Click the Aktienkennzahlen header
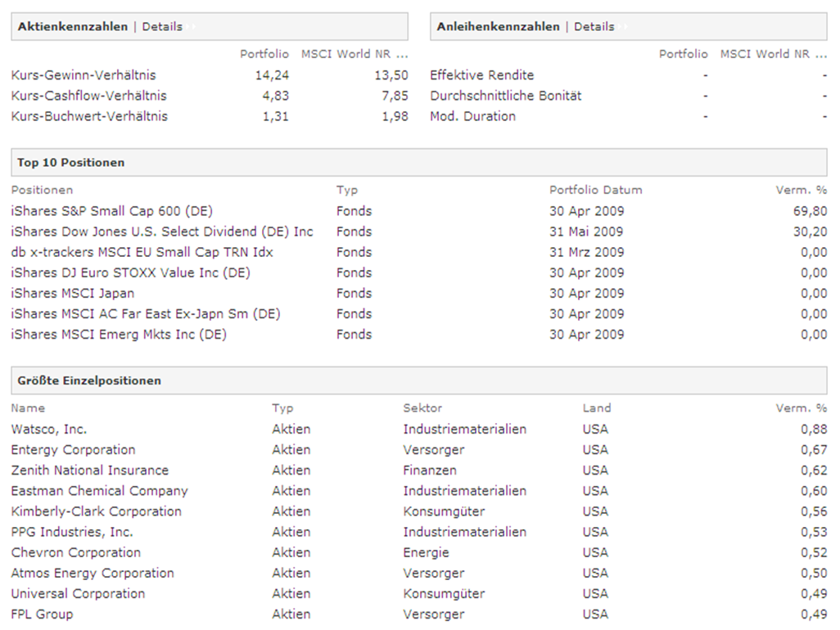Viewport: 840px width, 630px height. point(73,27)
